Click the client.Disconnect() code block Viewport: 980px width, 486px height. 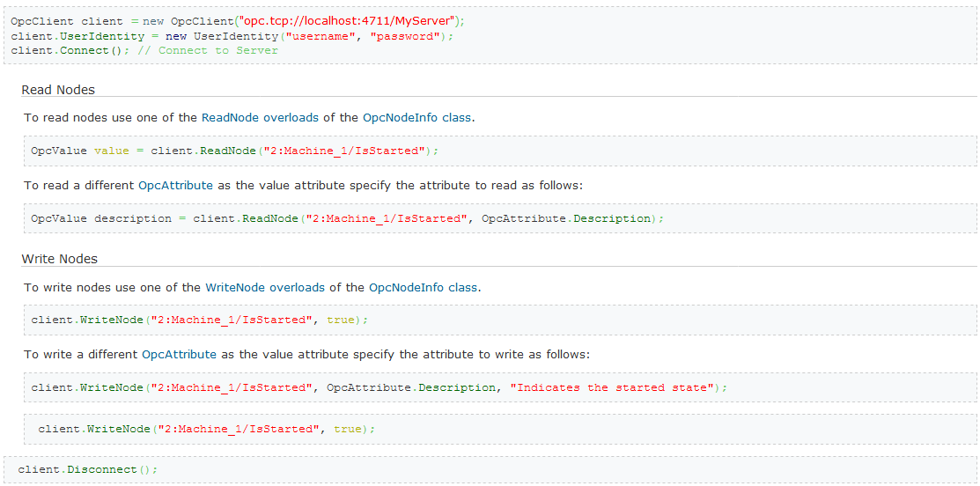click(490, 469)
